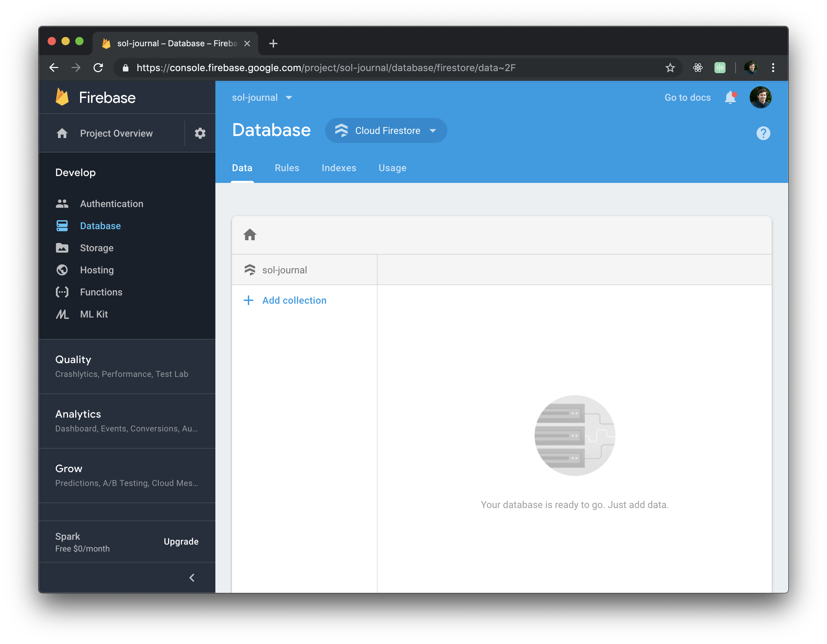Screen dimensions: 827x644
Task: Open project settings gear icon
Action: coord(200,133)
